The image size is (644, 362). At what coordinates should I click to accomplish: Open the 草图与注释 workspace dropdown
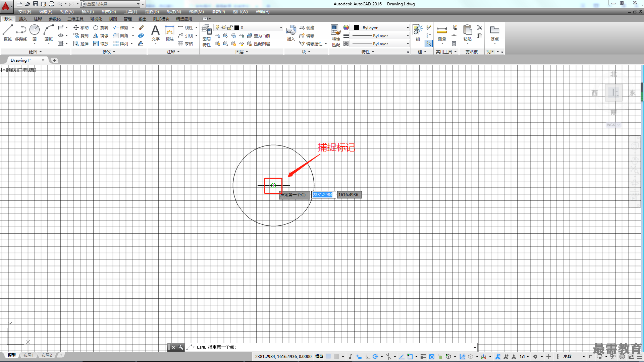coord(110,4)
